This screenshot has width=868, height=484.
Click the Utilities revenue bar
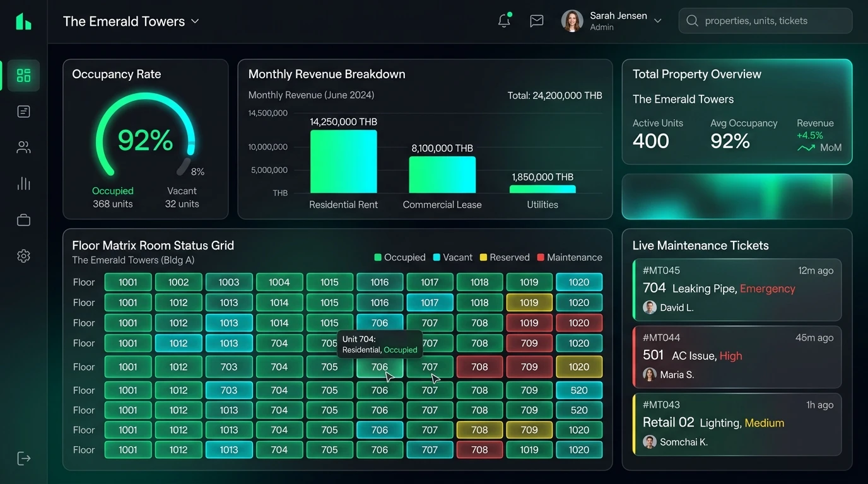coord(542,188)
